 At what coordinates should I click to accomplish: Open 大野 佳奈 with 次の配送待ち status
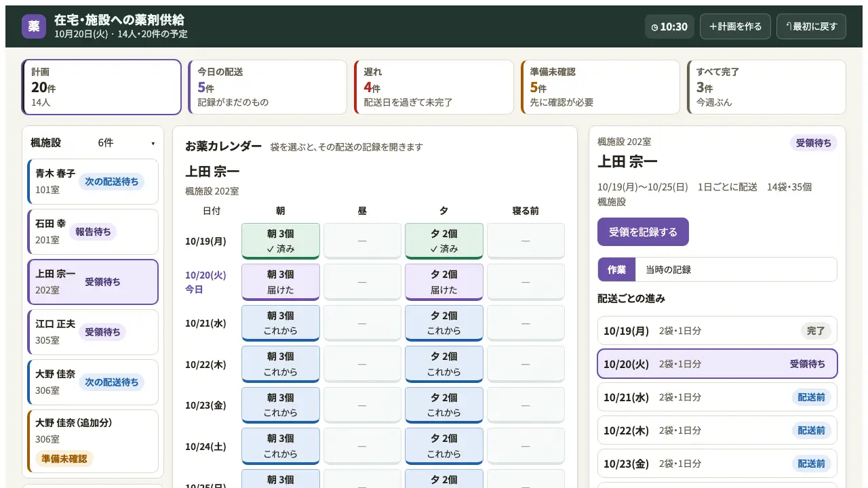point(93,382)
